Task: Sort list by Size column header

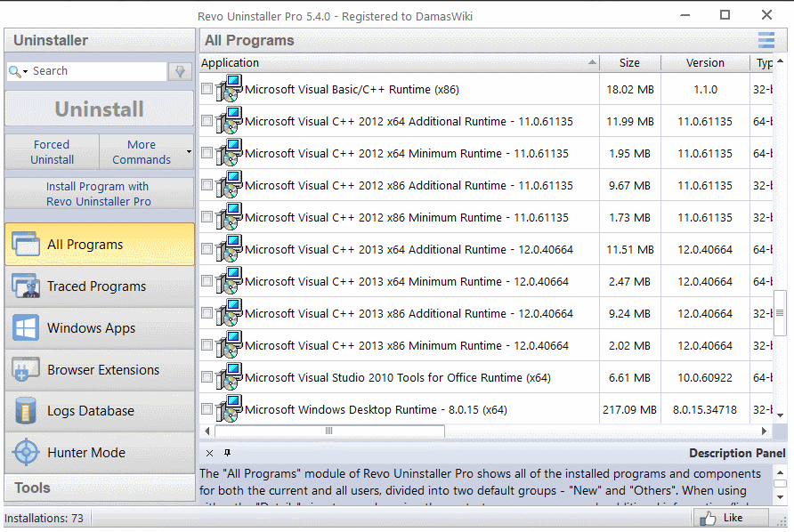Action: [630, 63]
